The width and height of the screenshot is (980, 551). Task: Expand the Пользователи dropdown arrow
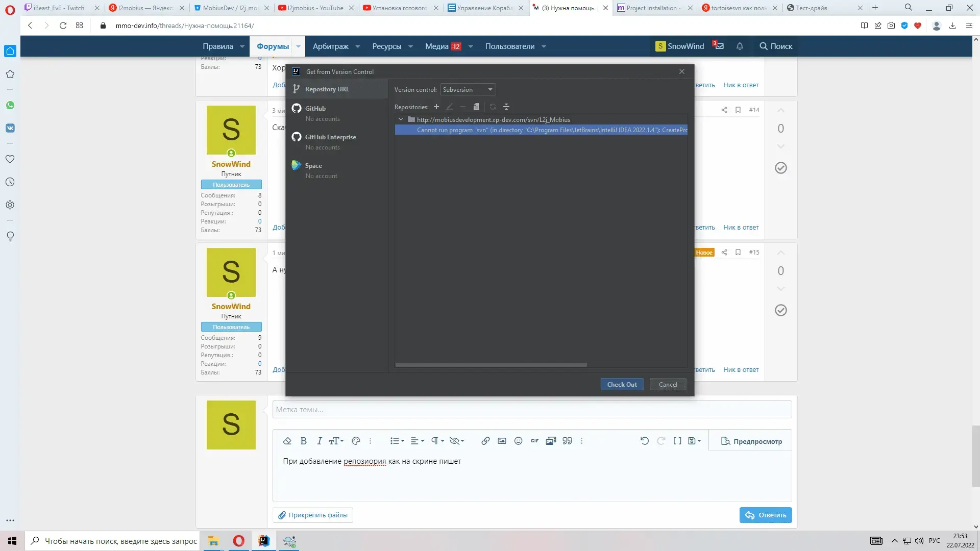click(x=544, y=46)
